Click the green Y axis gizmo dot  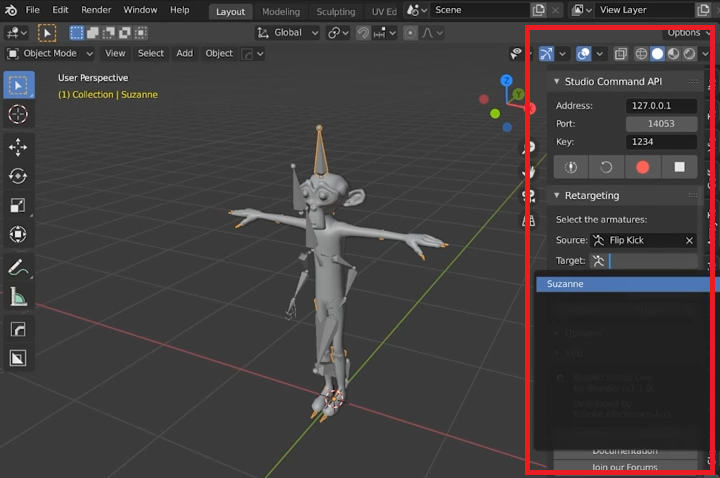[x=495, y=113]
